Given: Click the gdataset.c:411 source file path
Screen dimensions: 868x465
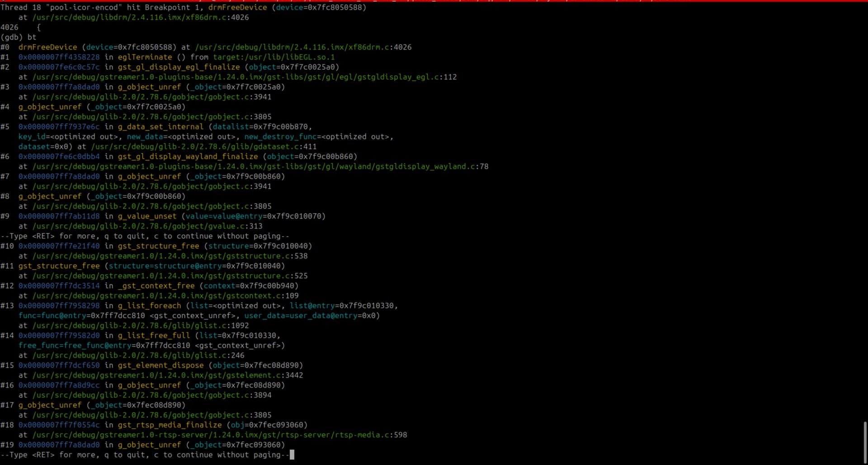Looking at the screenshot, I should click(203, 146).
